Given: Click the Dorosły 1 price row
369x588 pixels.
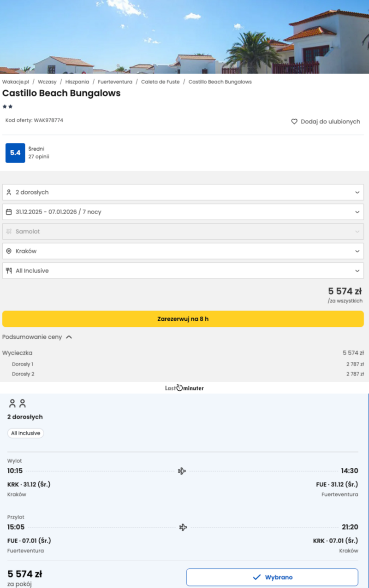Looking at the screenshot, I should click(x=183, y=364).
